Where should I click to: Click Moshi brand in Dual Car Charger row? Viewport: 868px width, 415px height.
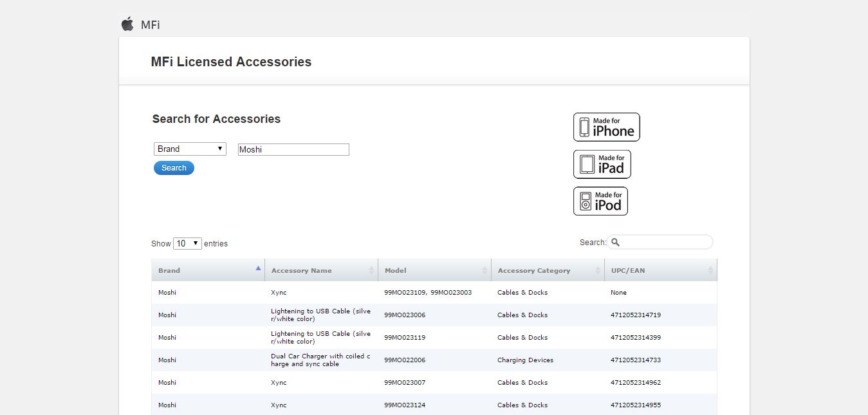coord(167,360)
